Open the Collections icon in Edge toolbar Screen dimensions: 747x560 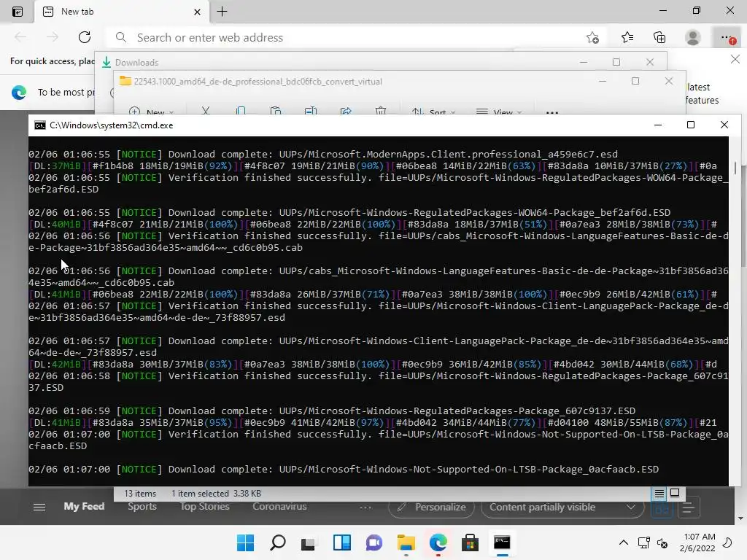pos(659,38)
